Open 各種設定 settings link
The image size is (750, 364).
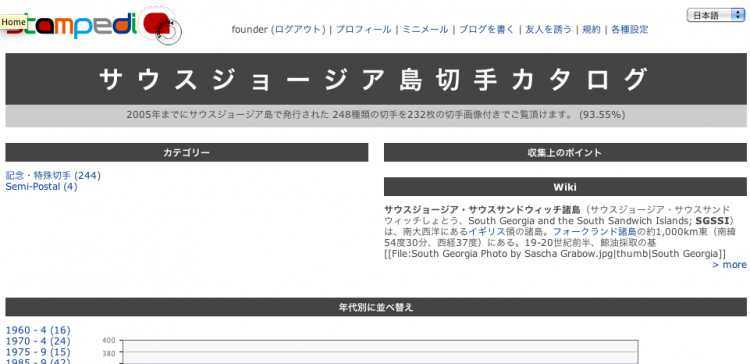tap(630, 29)
